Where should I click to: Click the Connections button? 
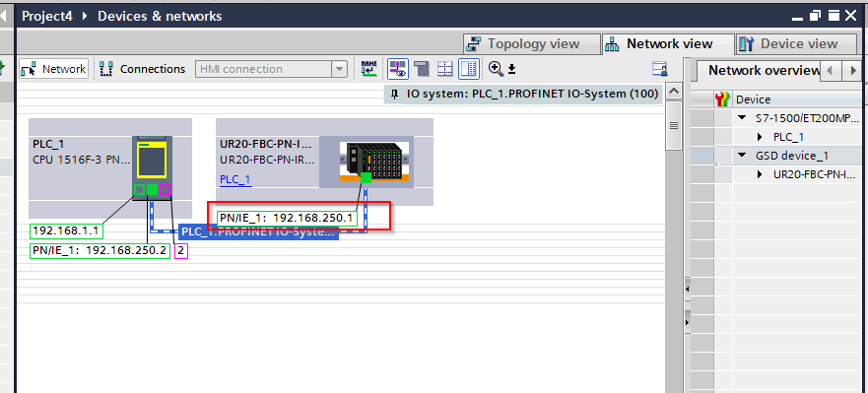point(144,69)
